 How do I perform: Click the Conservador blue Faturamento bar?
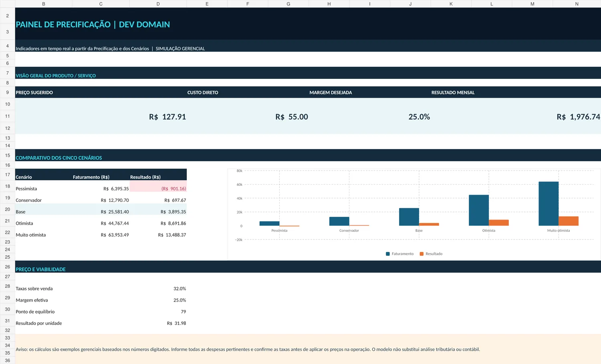point(339,221)
